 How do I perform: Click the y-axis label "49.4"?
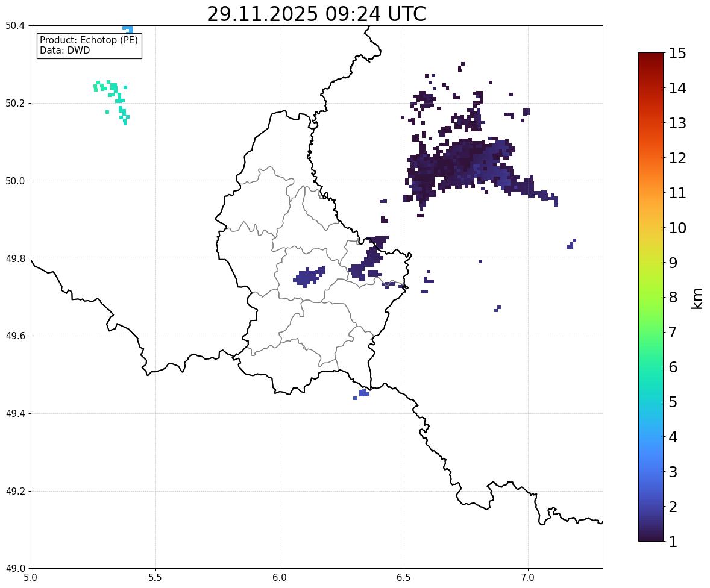[x=14, y=414]
